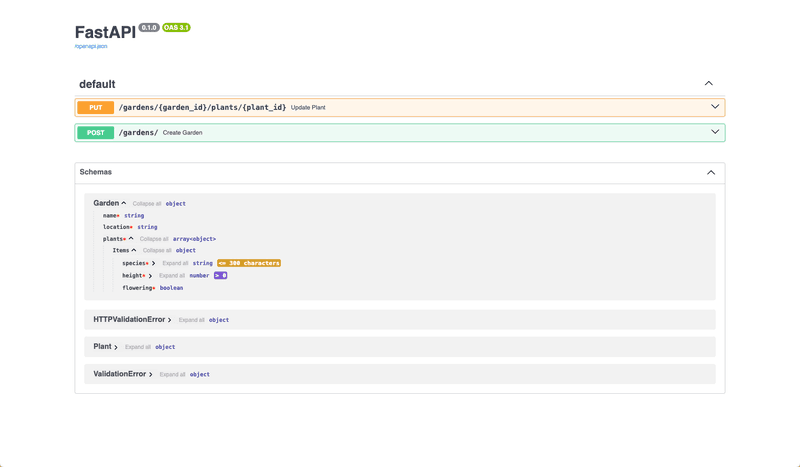Click the /gardens/{garden_id}/plants/{plant_id} path
The height and width of the screenshot is (467, 800).
tap(202, 107)
